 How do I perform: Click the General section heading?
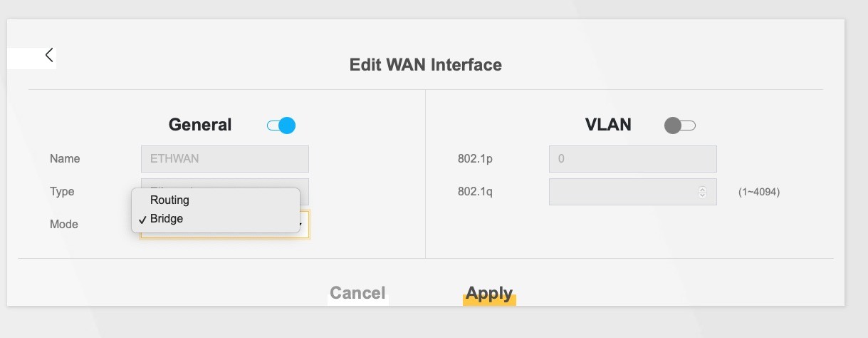pos(200,125)
